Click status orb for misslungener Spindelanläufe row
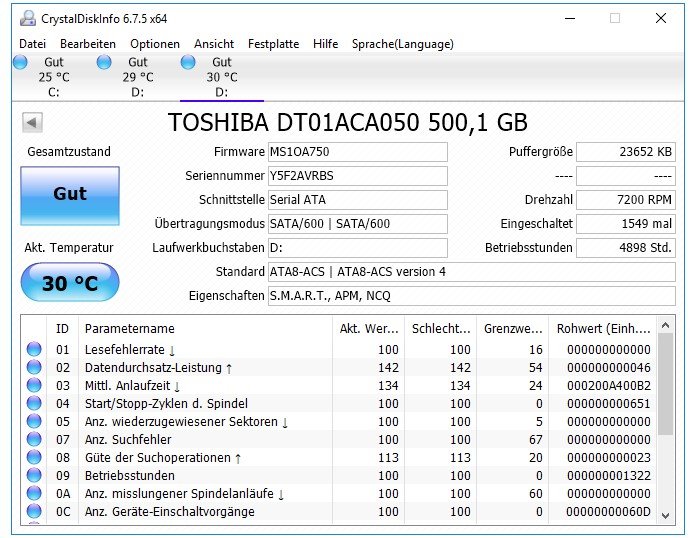 pos(34,493)
